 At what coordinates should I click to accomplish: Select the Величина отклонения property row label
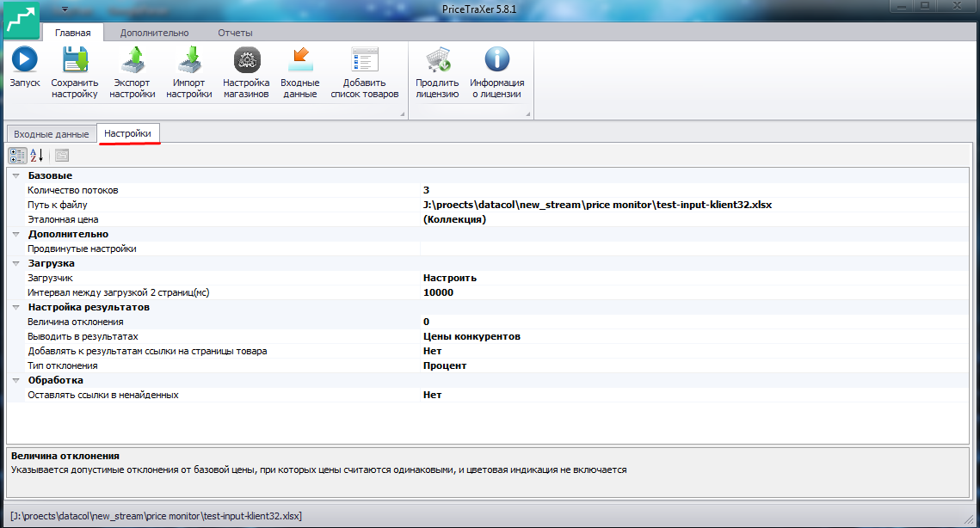(76, 322)
